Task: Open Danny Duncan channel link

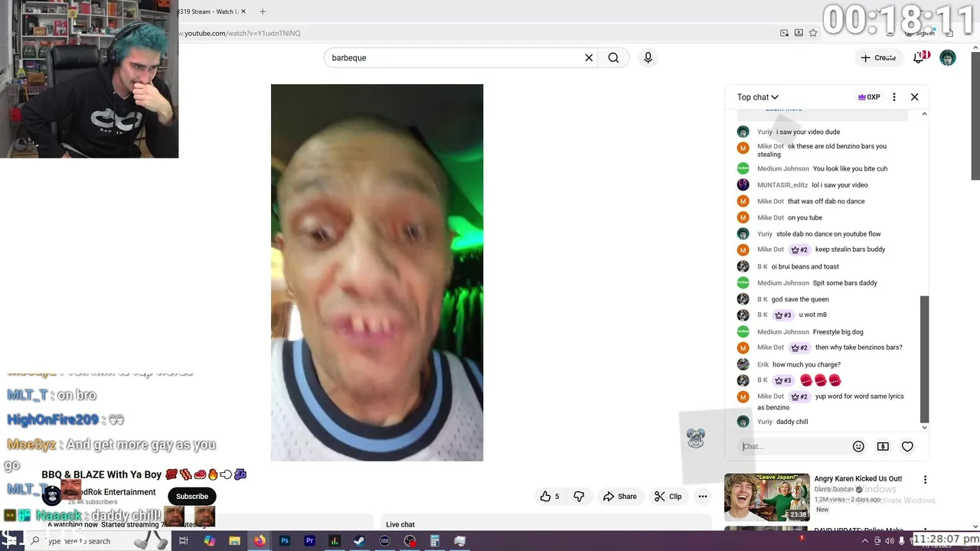Action: pyautogui.click(x=834, y=489)
